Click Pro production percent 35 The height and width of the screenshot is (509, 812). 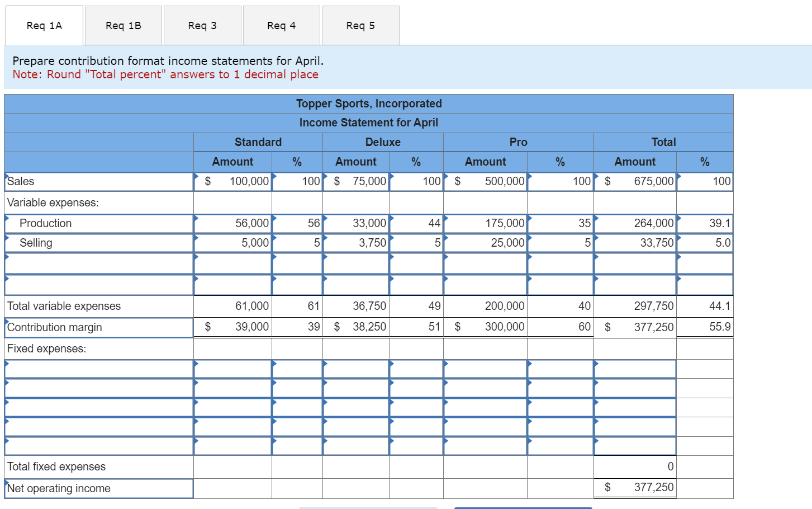click(x=561, y=224)
